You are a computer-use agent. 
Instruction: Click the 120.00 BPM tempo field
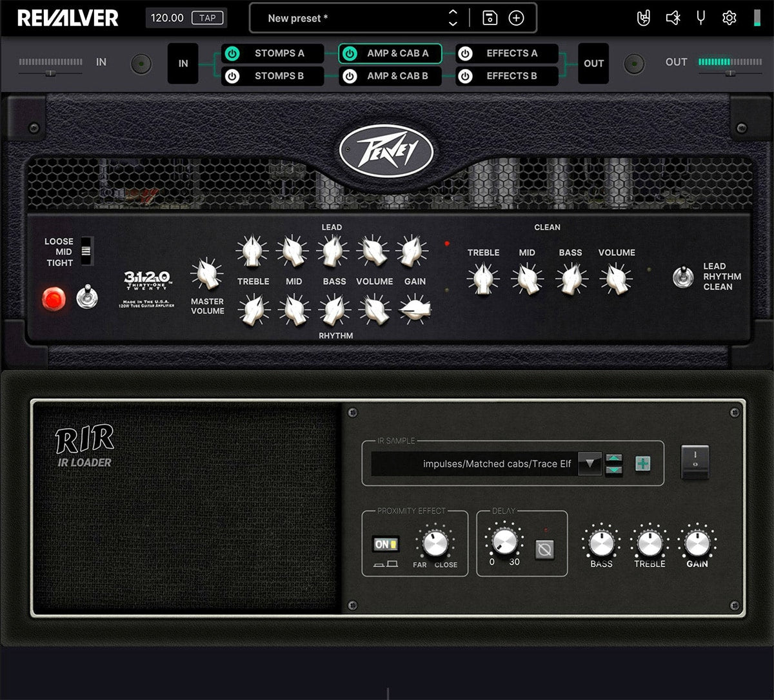168,17
